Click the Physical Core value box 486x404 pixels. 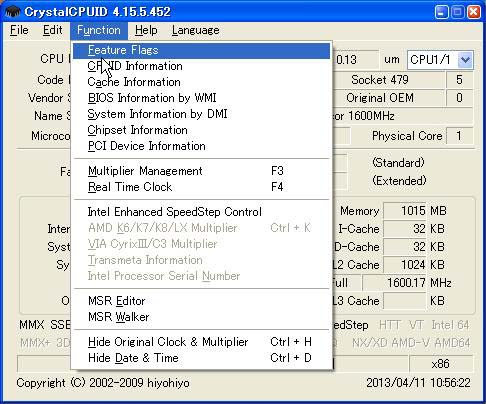click(x=460, y=136)
